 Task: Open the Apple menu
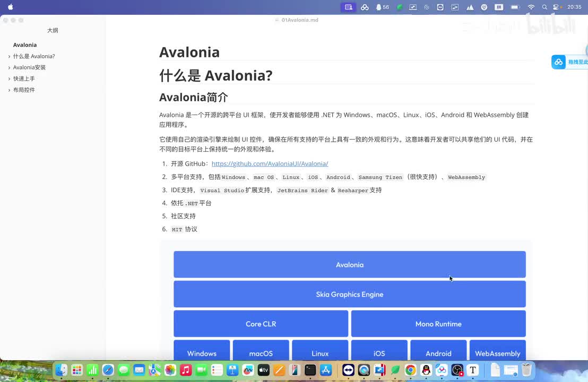[x=11, y=7]
